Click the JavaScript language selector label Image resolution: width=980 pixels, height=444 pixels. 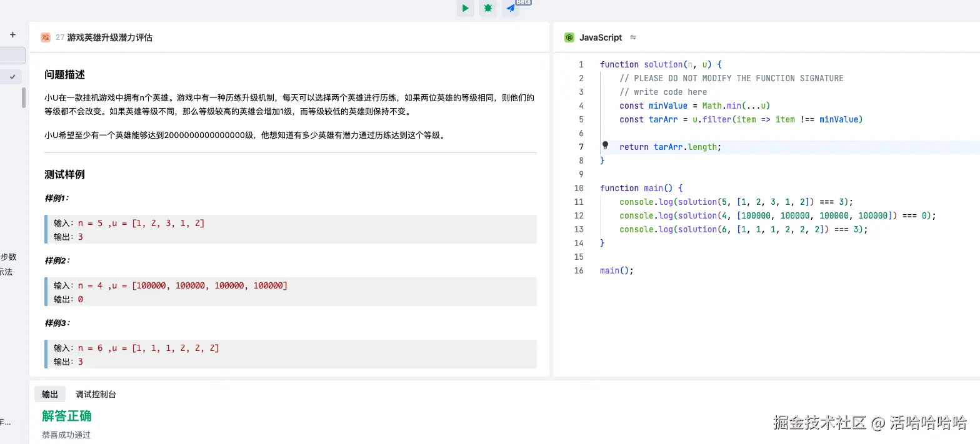[x=600, y=37]
